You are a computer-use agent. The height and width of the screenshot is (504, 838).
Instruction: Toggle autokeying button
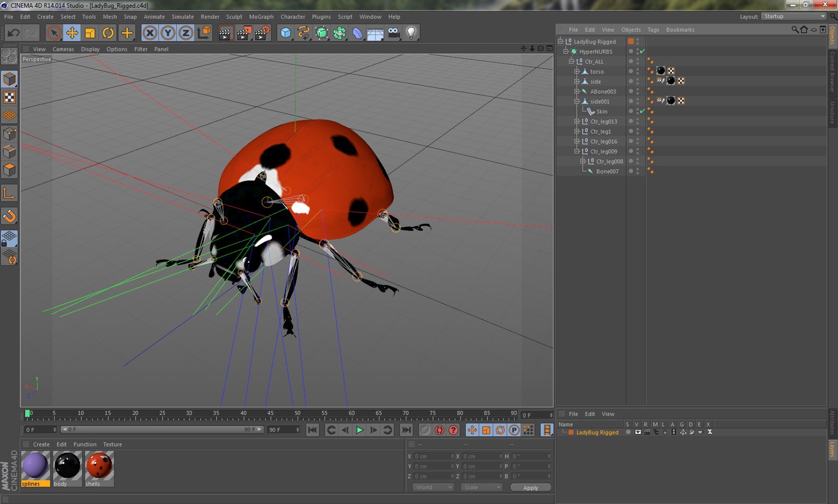440,430
